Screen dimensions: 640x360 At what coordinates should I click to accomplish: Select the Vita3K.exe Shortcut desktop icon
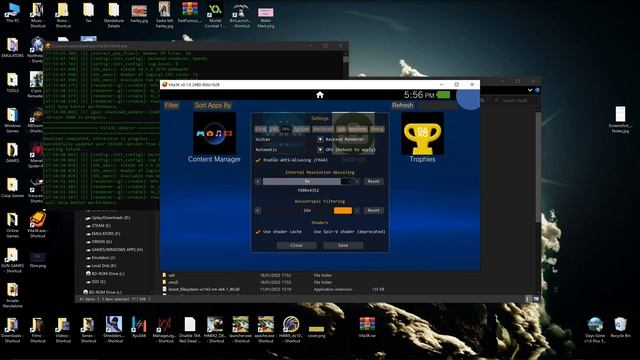[x=38, y=224]
